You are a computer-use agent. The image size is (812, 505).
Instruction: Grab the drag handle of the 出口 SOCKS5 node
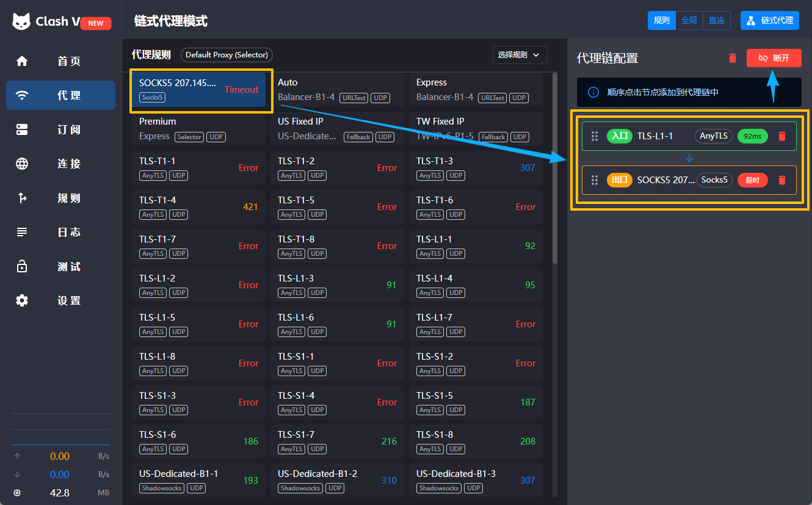pyautogui.click(x=595, y=180)
